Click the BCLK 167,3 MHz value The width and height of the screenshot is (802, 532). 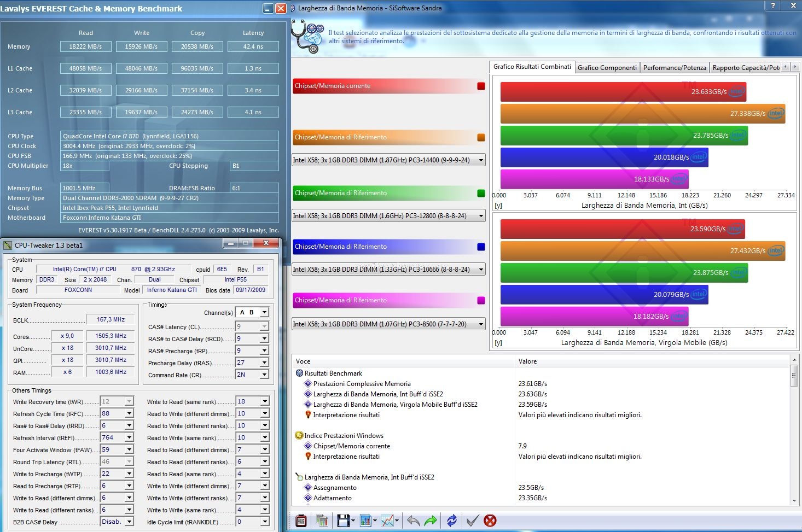(x=111, y=319)
